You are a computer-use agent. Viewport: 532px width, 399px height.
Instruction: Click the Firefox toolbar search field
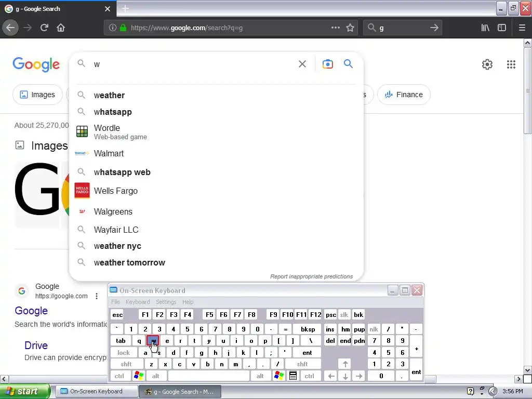coord(402,28)
